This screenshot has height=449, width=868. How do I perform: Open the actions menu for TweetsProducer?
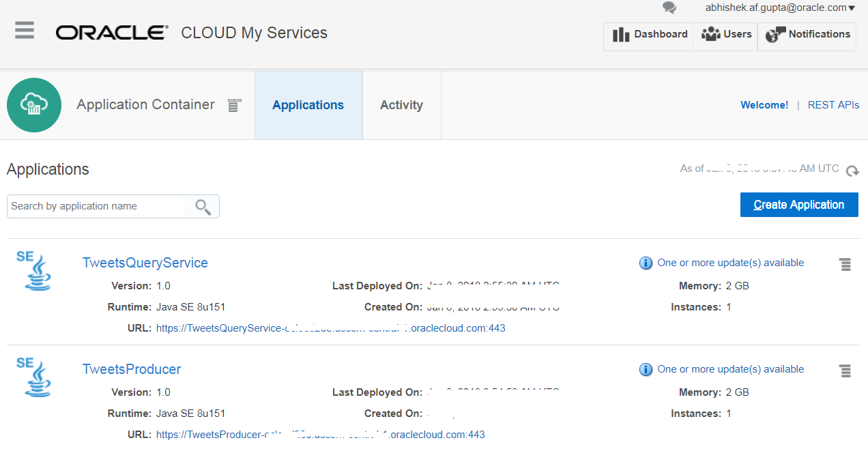(x=845, y=371)
